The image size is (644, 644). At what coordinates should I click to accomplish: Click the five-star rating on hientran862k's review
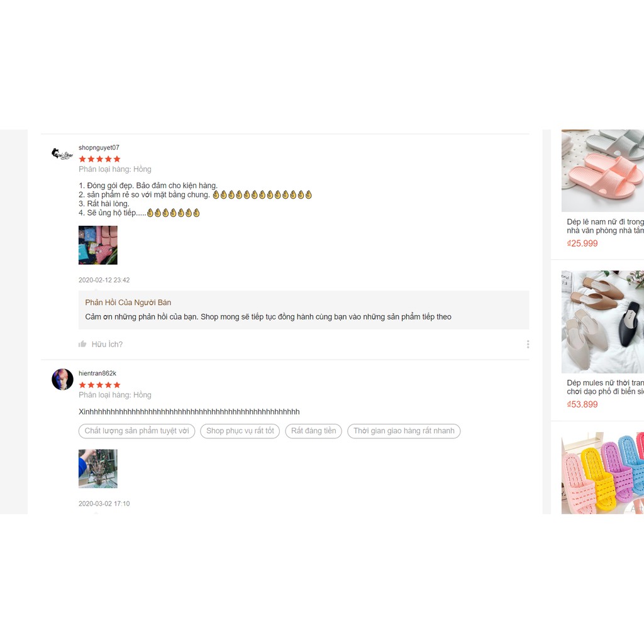coord(100,385)
